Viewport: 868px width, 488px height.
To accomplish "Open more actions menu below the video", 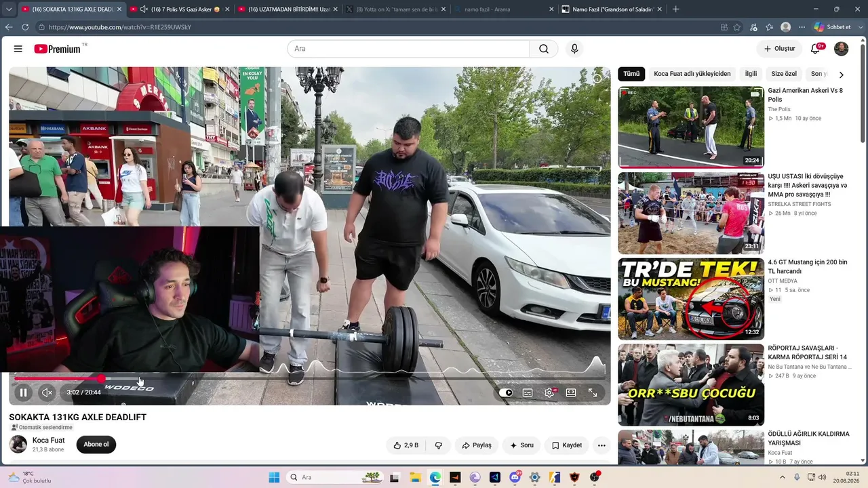I will pos(601,445).
